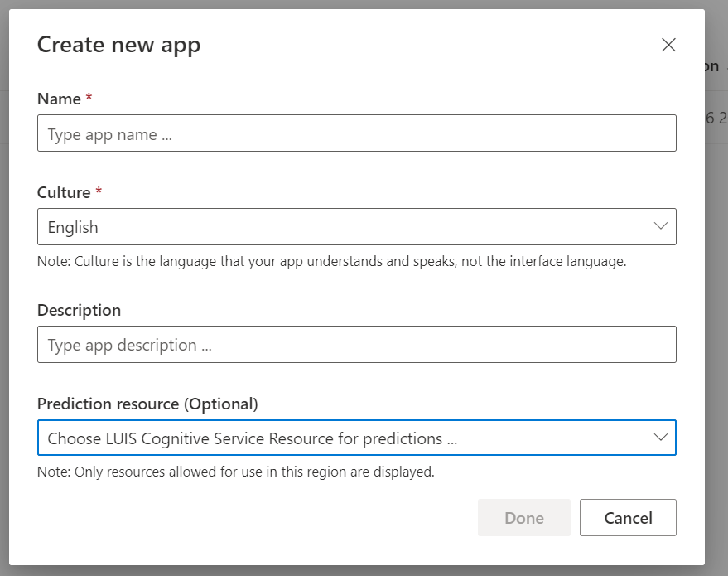Image resolution: width=728 pixels, height=576 pixels.
Task: Click the Prediction resource (Optional) label
Action: click(147, 404)
